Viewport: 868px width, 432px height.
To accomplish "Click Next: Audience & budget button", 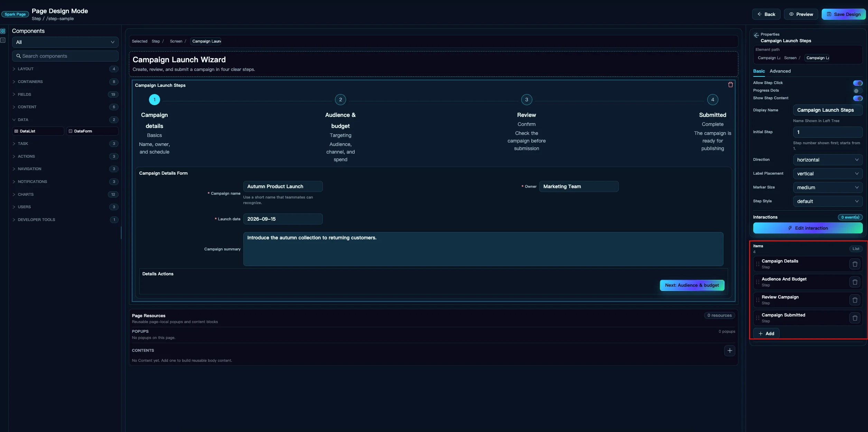I will point(692,285).
